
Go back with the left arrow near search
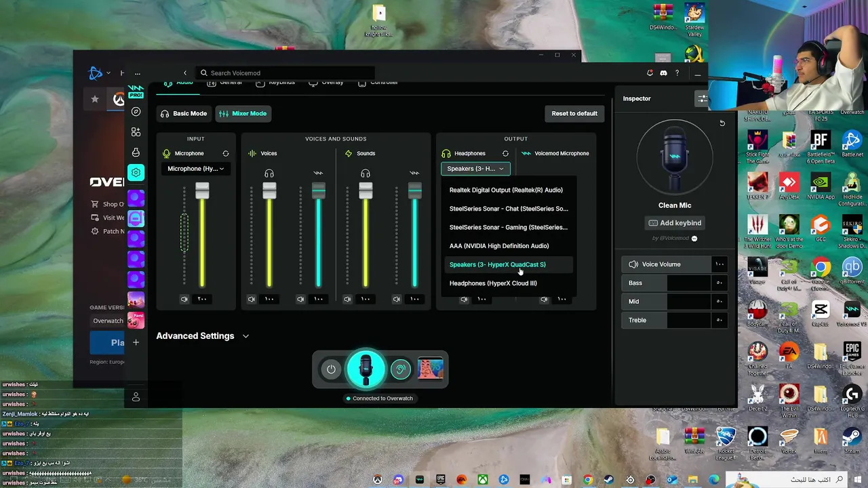tap(185, 73)
